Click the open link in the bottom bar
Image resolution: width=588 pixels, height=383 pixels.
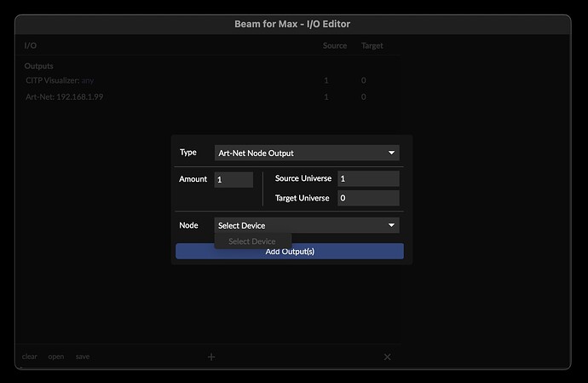pyautogui.click(x=55, y=357)
